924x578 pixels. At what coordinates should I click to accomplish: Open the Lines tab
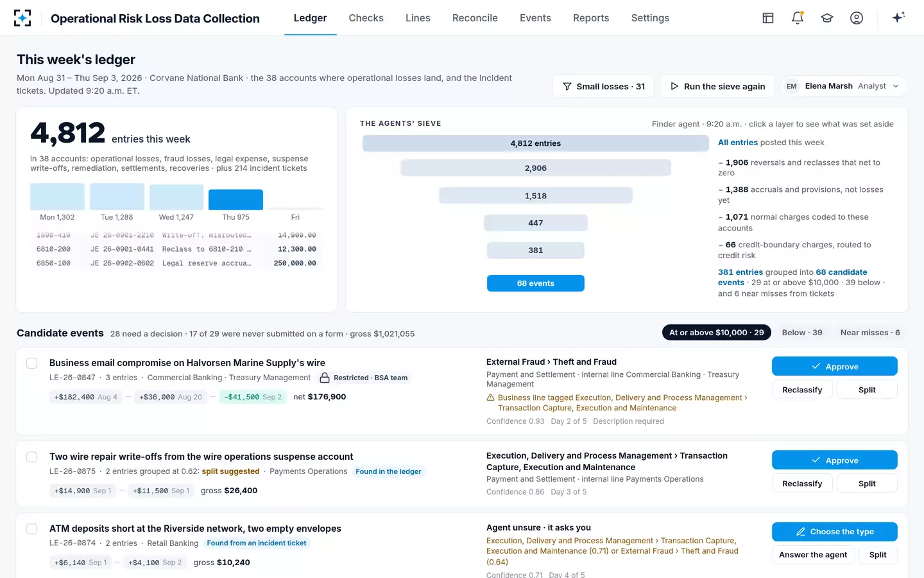click(x=418, y=18)
